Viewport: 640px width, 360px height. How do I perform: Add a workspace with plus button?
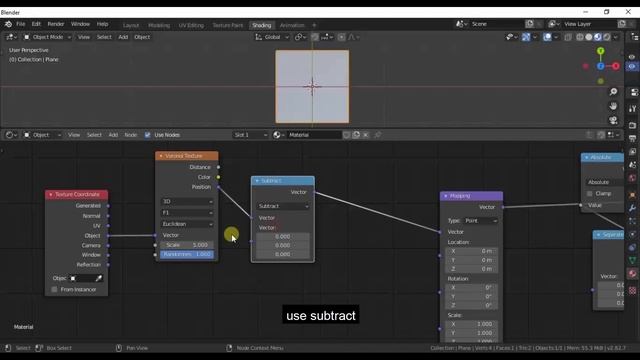(314, 25)
